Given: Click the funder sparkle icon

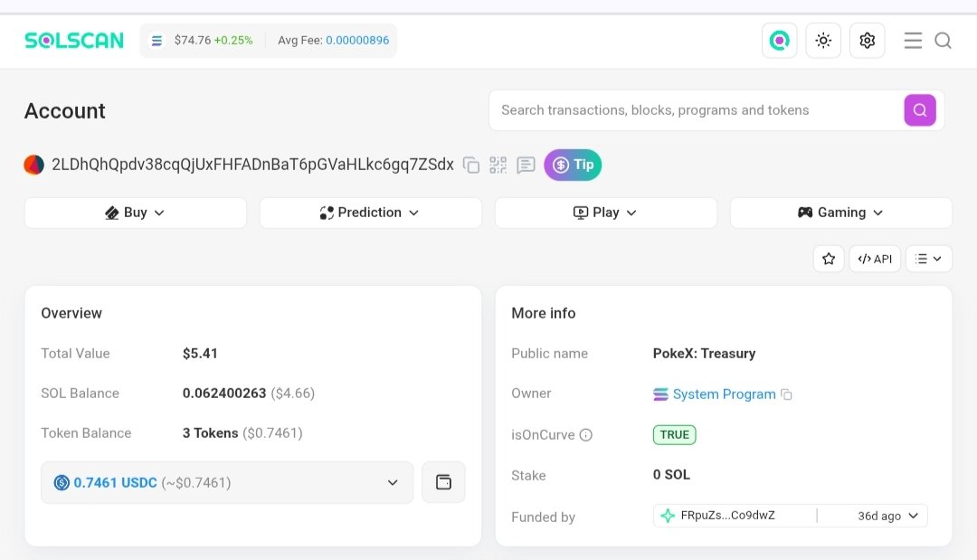Looking at the screenshot, I should point(668,516).
